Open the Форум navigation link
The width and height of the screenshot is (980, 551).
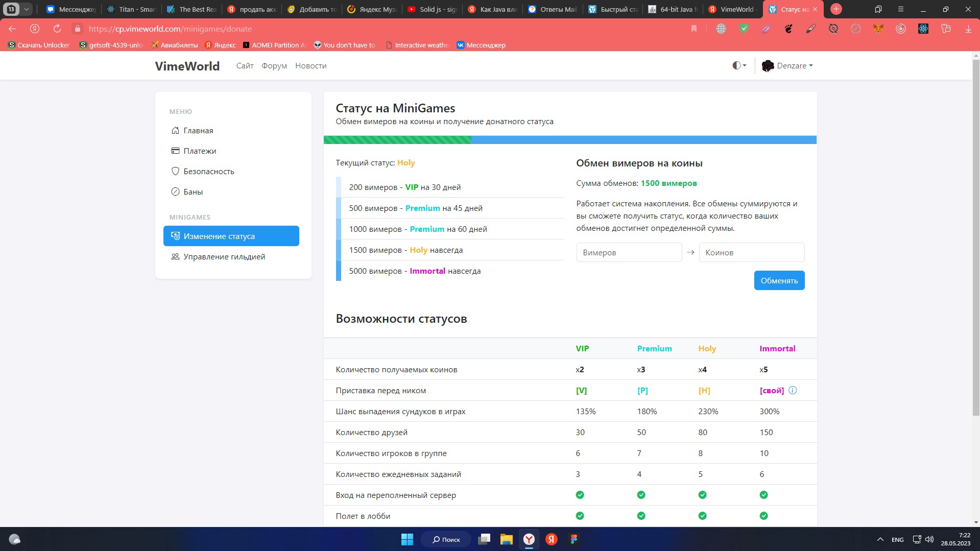coord(274,66)
